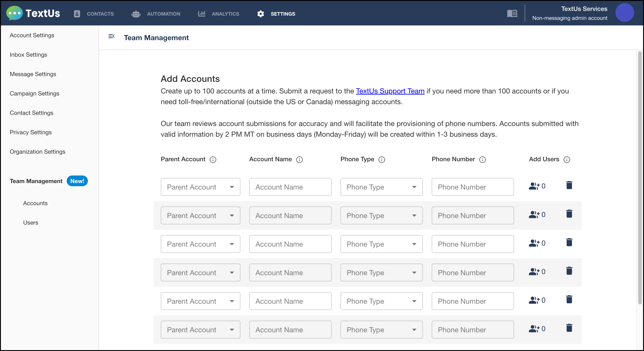Viewport: 644px width, 351px height.
Task: Open the Automation tab
Action: 156,14
